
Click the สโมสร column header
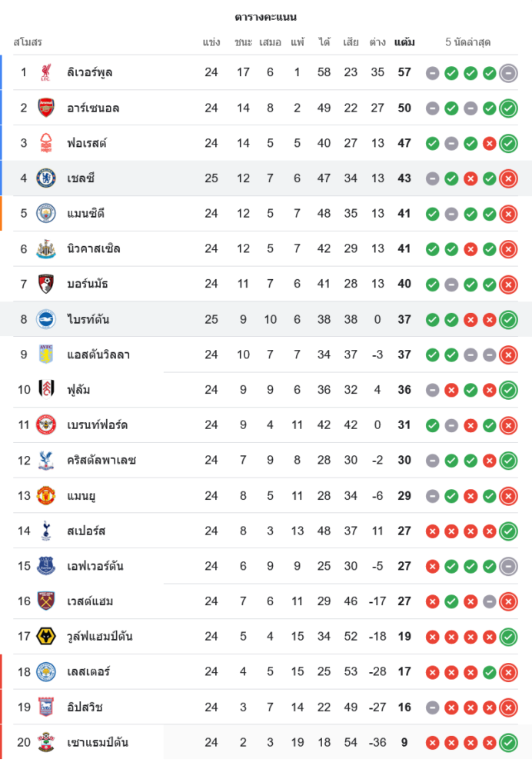(x=28, y=42)
